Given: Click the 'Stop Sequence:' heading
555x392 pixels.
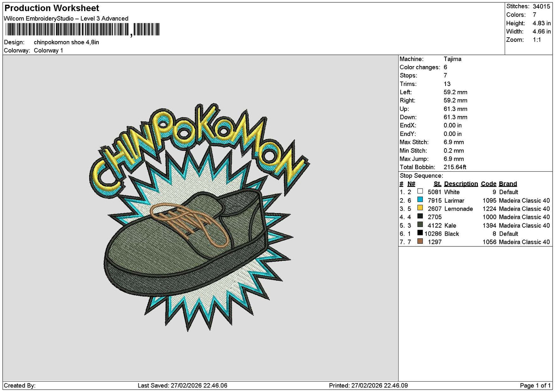Looking at the screenshot, I should tap(421, 176).
